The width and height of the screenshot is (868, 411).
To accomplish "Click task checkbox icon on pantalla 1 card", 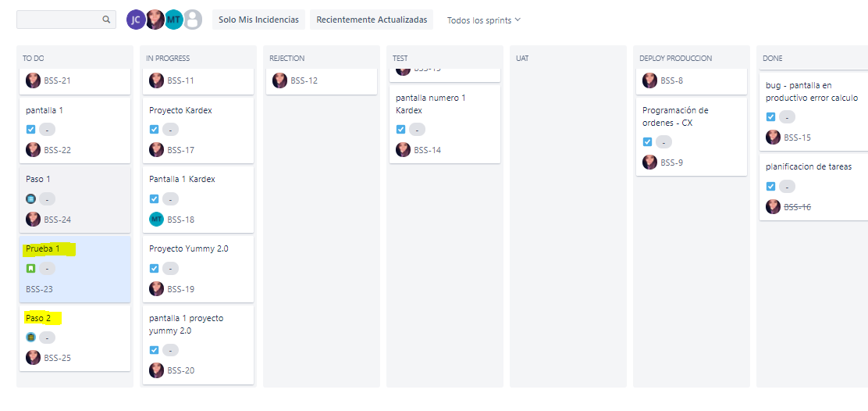I will [31, 130].
